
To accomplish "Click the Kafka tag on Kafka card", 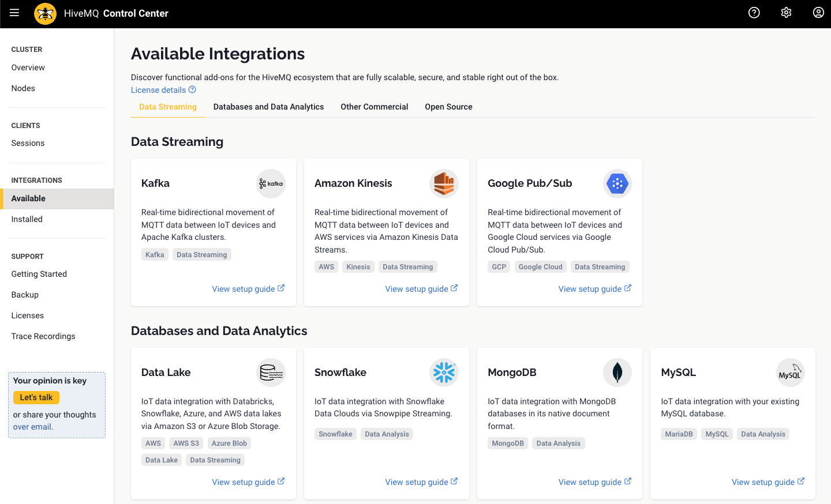I will [155, 254].
